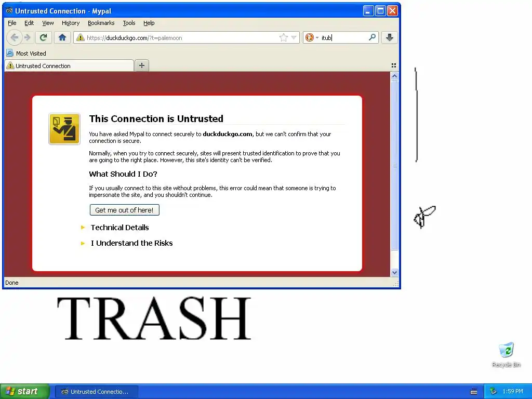Open the Most Visited bookmarks folder
Screen dimensions: 532x399
[x=26, y=54]
